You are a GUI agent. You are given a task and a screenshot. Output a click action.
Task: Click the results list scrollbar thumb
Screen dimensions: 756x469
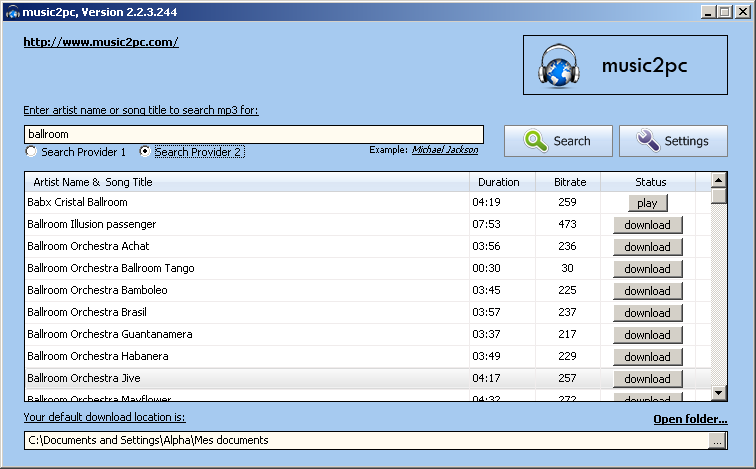(718, 196)
